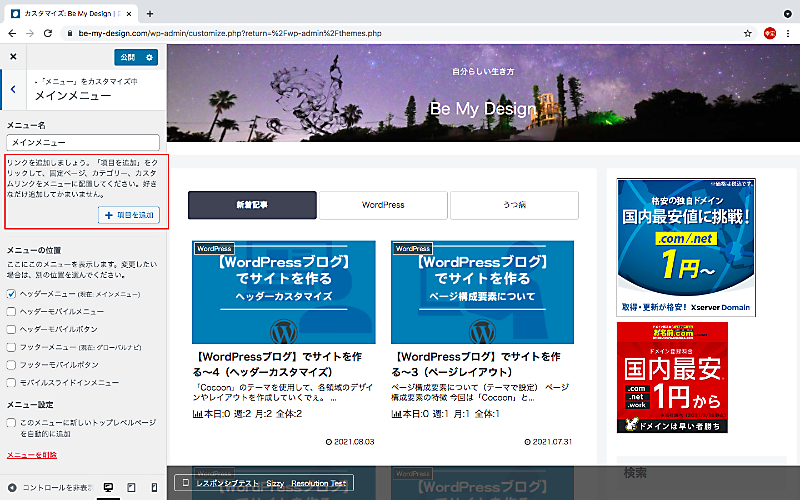
Task: Click the メニューを削除 link
Action: [32, 455]
